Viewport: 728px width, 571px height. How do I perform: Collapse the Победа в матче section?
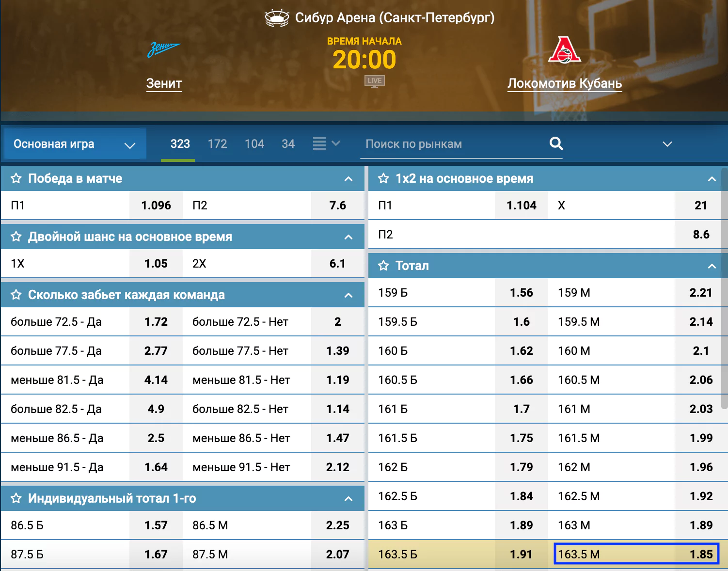click(x=348, y=179)
